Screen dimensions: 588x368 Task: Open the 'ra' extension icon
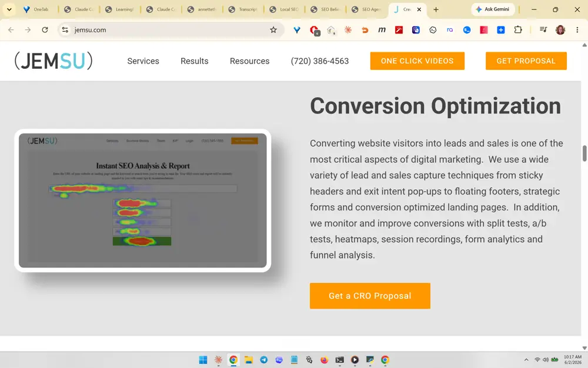point(450,30)
